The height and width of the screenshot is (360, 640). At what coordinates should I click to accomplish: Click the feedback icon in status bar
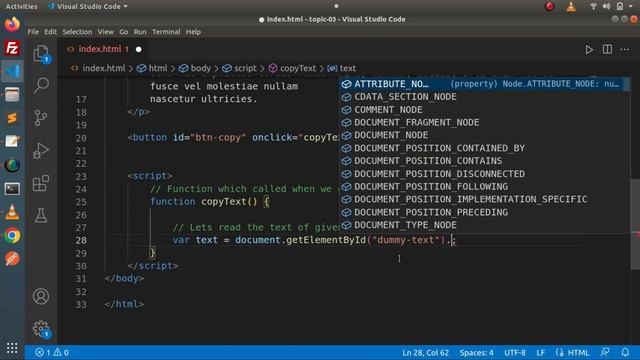click(x=605, y=352)
